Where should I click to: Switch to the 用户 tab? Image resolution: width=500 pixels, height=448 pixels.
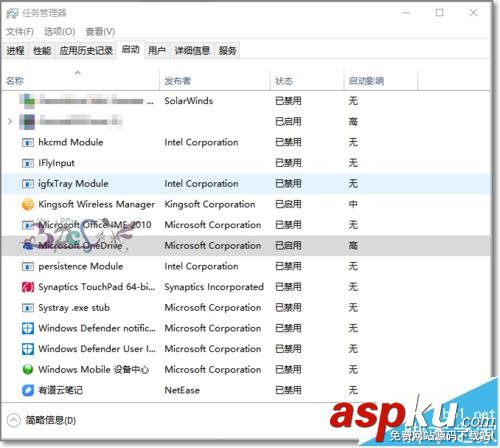coord(157,51)
